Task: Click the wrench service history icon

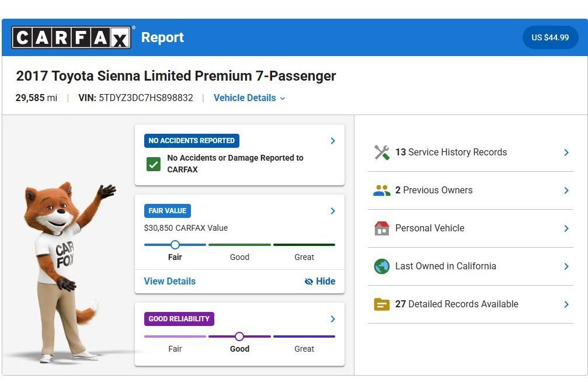Action: tap(382, 152)
